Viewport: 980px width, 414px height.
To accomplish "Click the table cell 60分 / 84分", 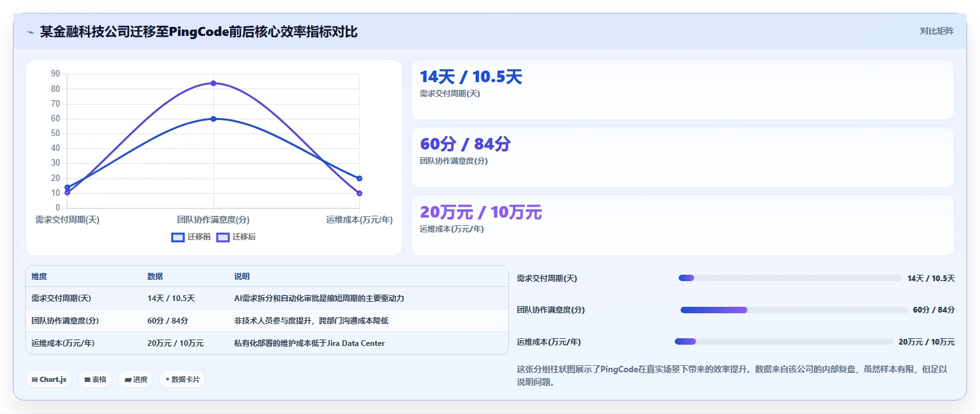I will [184, 321].
